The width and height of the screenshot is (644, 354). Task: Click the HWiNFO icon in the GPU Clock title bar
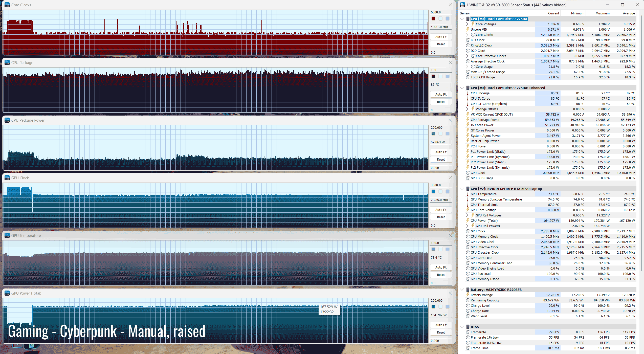[7, 178]
